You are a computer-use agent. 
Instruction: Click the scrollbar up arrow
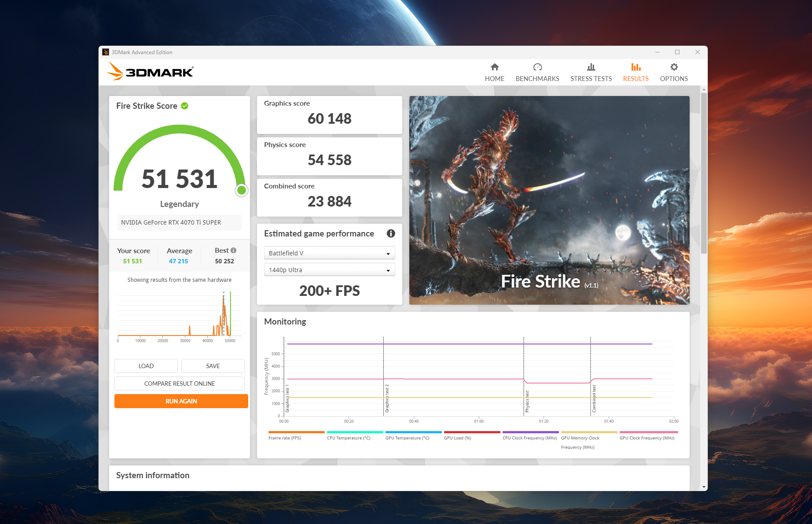pyautogui.click(x=704, y=89)
